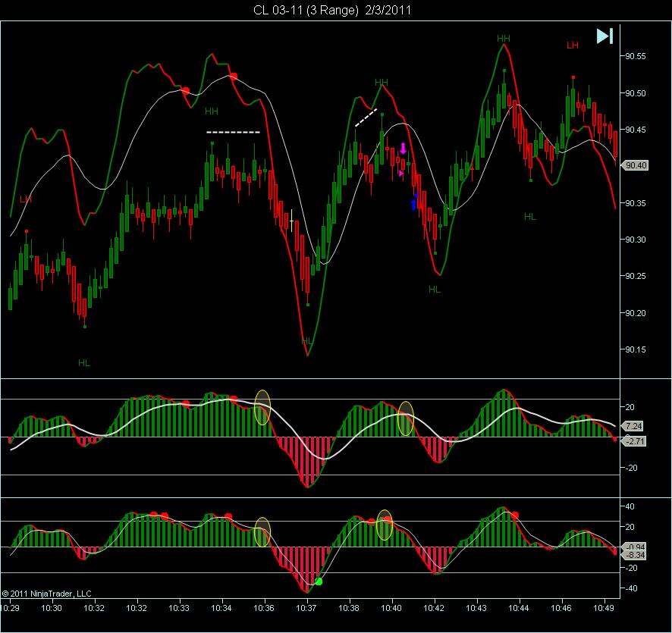The width and height of the screenshot is (672, 633).
Task: Select the horizontal white dashed line
Action: click(x=233, y=133)
